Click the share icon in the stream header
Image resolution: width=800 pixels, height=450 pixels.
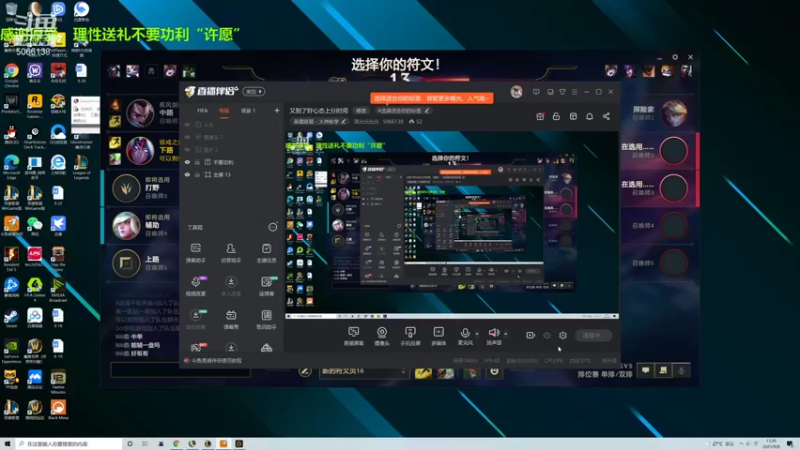pos(606,116)
